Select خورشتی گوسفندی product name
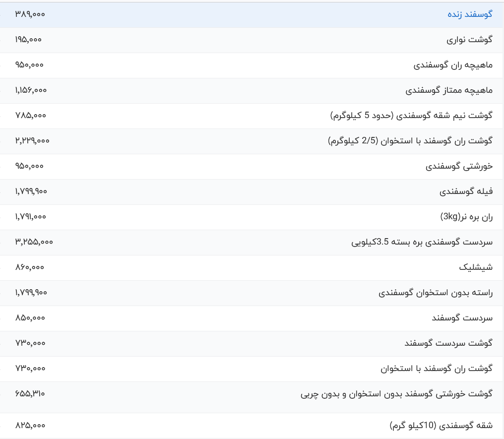The width and height of the screenshot is (504, 439). point(459,166)
